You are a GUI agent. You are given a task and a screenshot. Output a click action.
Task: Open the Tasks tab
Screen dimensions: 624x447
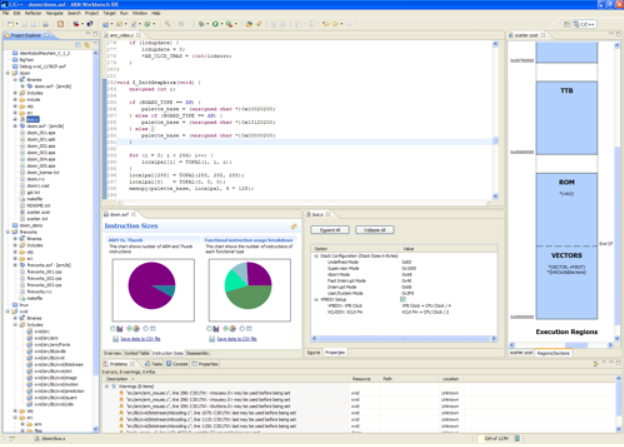[154, 364]
